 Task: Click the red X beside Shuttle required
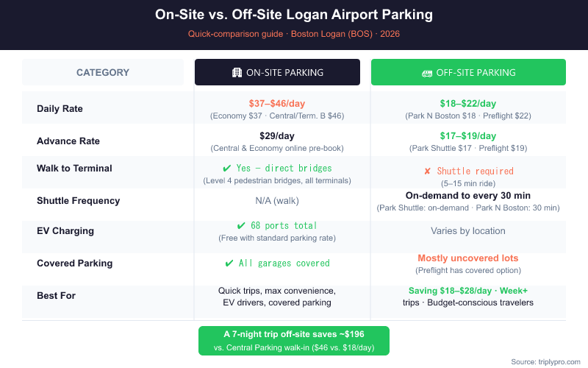(x=427, y=171)
